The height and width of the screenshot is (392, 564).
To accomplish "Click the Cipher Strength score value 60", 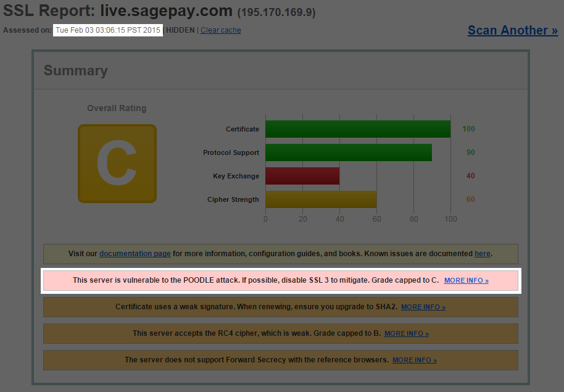I will pos(470,199).
